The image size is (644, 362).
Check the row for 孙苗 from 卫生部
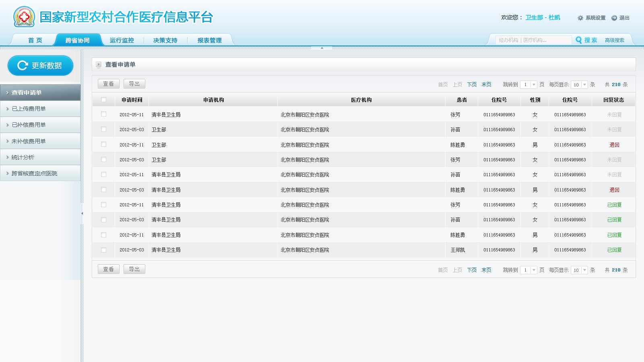click(x=103, y=130)
